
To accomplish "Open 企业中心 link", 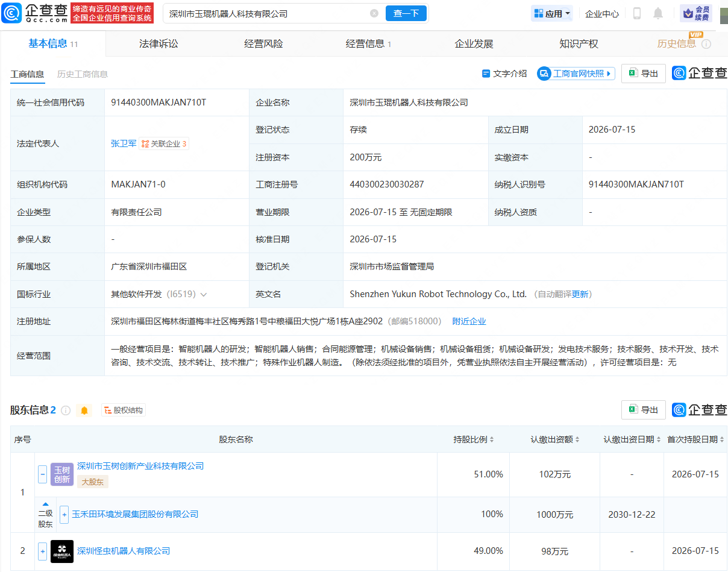I will [x=602, y=13].
